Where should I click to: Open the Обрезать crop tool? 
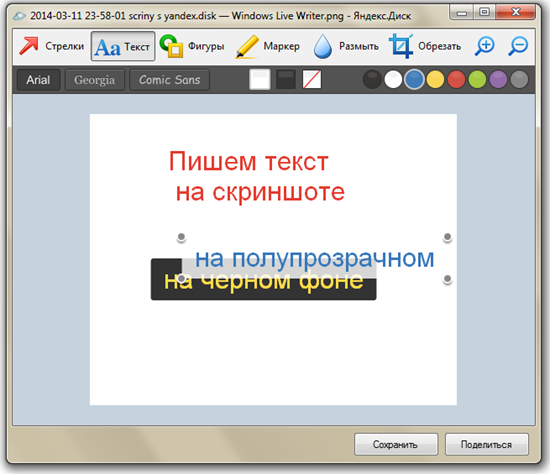pos(425,46)
